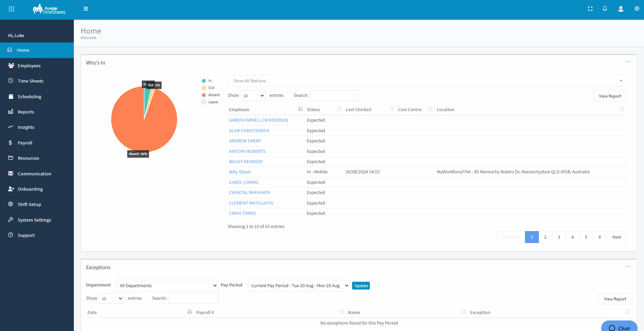
Task: Switch to the Employees section
Action: click(29, 66)
